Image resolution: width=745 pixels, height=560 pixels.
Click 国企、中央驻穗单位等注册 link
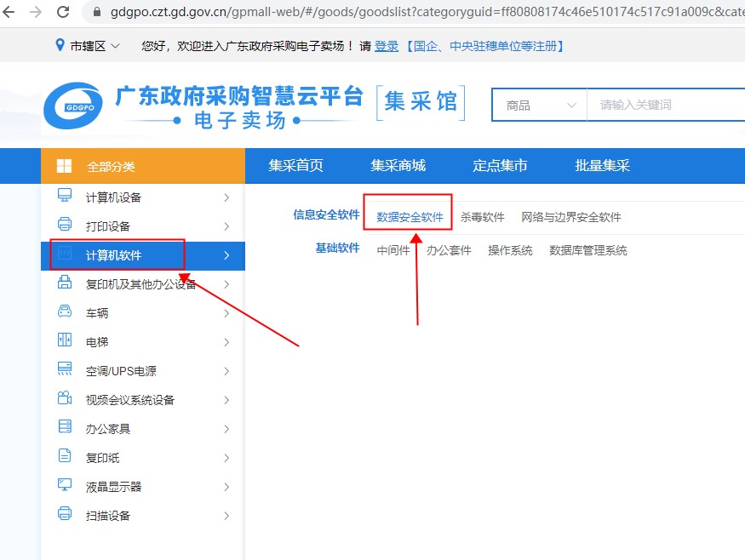point(485,46)
